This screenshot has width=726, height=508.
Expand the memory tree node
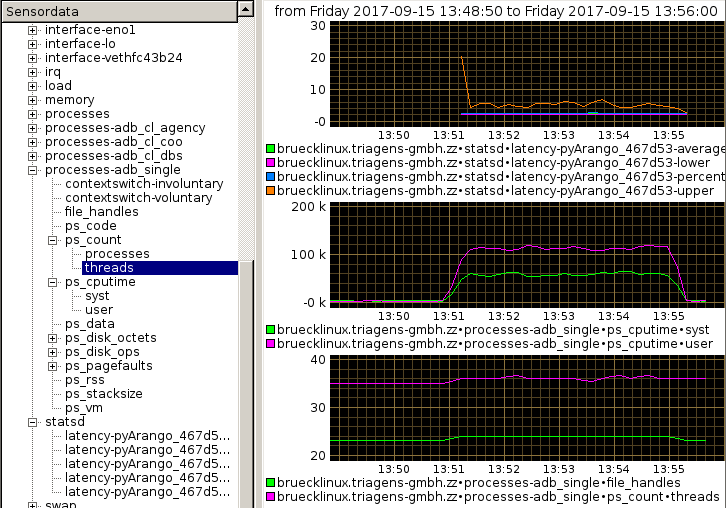pyautogui.click(x=32, y=100)
